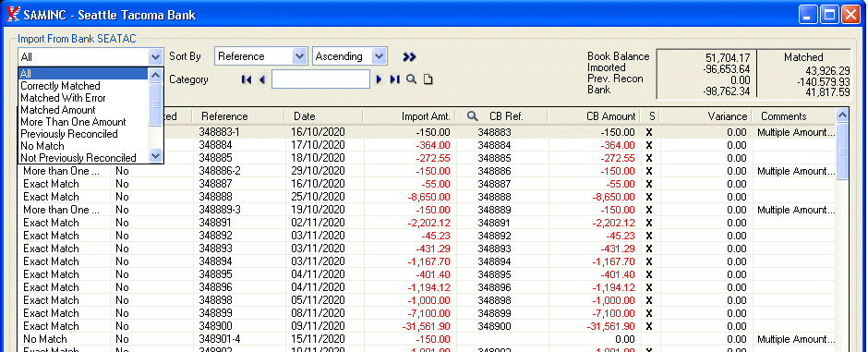The image size is (868, 352).
Task: Click the main grid vertical scrollbar thumb
Action: point(842,150)
